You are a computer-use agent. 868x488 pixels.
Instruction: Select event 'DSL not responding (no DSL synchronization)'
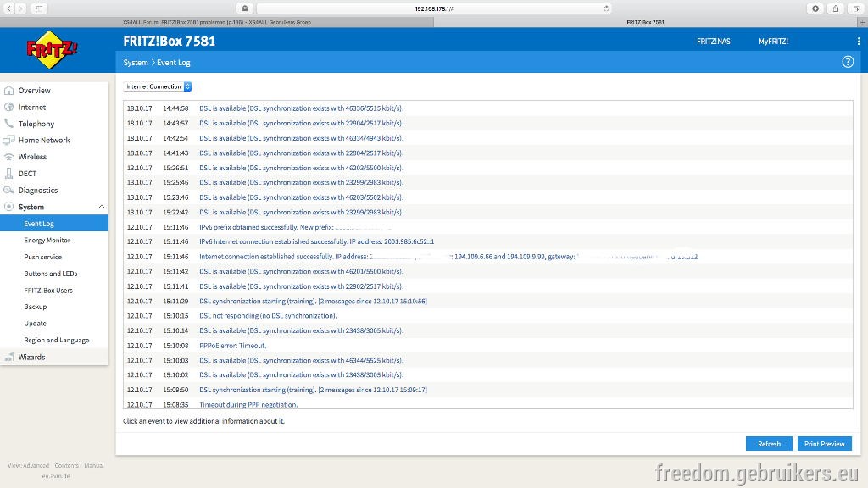coord(487,316)
